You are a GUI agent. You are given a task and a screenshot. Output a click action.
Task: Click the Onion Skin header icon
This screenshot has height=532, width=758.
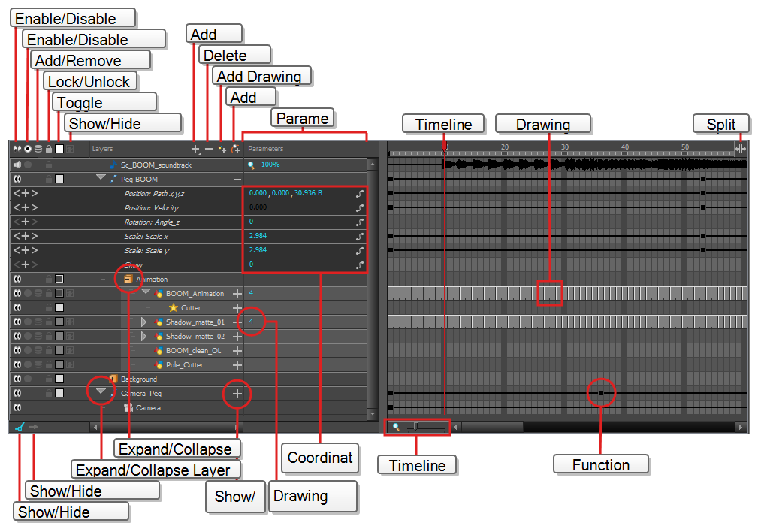point(38,150)
